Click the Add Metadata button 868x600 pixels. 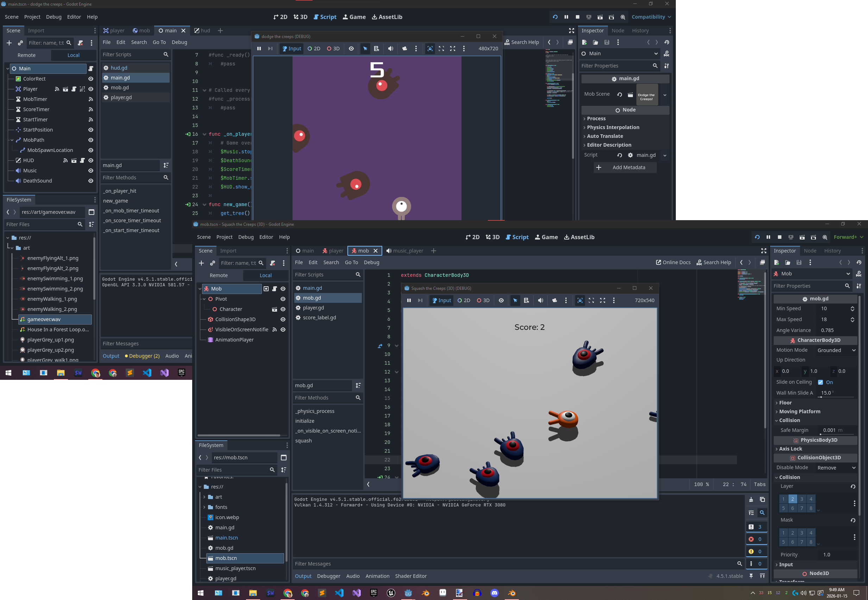click(625, 167)
